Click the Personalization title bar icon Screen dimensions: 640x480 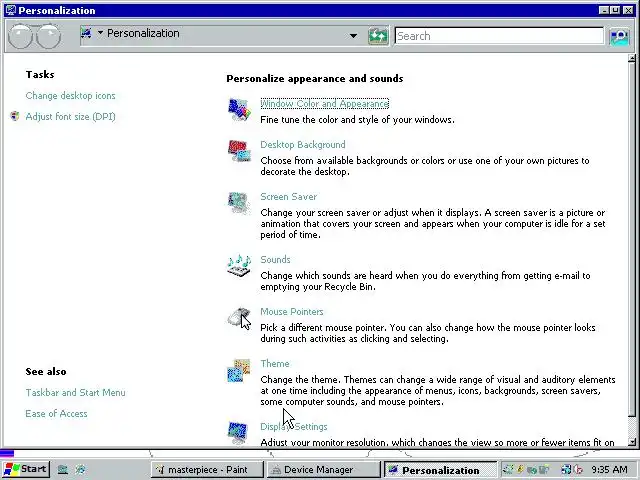11,10
